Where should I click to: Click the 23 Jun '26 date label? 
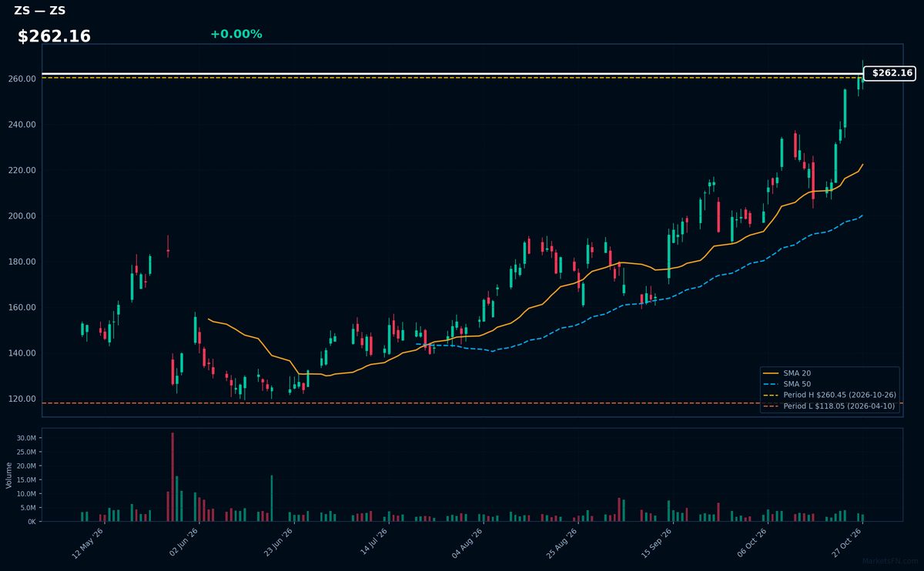(278, 543)
